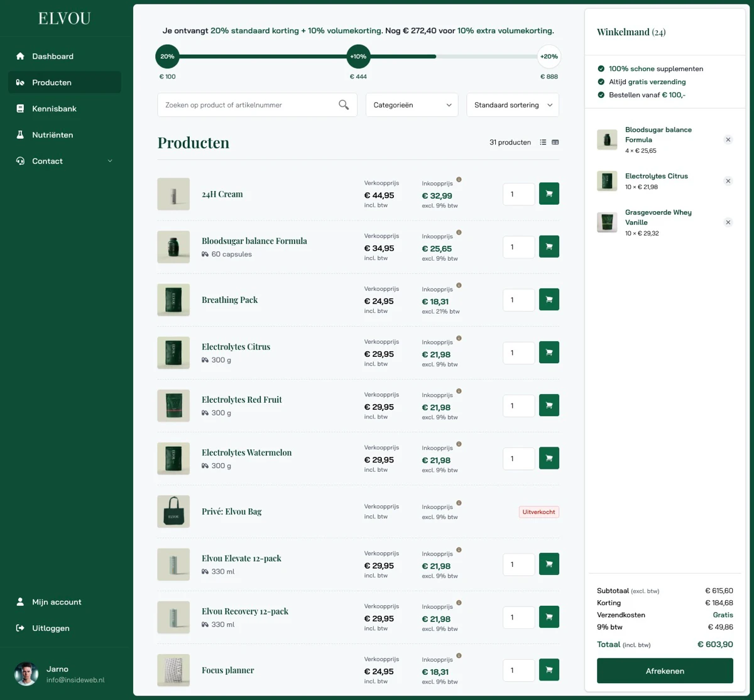The width and height of the screenshot is (754, 700).
Task: Switch to list view icon
Action: tap(543, 143)
